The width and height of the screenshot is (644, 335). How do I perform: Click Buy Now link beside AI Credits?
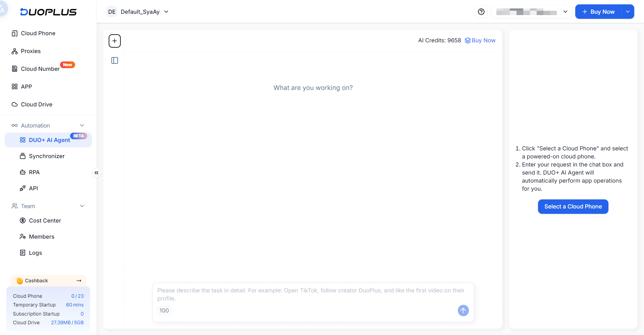point(480,40)
